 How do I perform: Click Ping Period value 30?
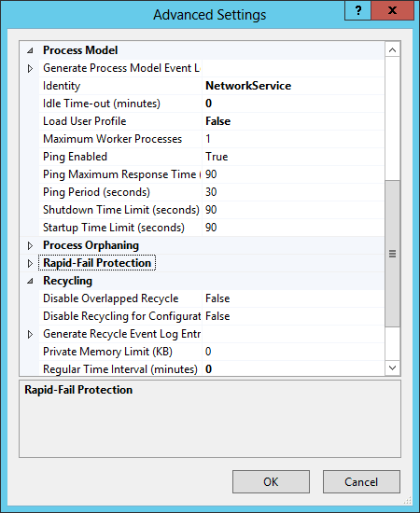point(211,192)
